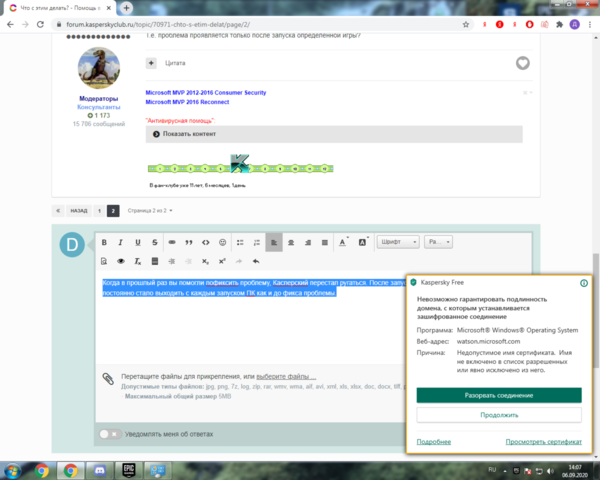The image size is (600, 480).
Task: Click the Цитата quote button
Action: [x=175, y=63]
